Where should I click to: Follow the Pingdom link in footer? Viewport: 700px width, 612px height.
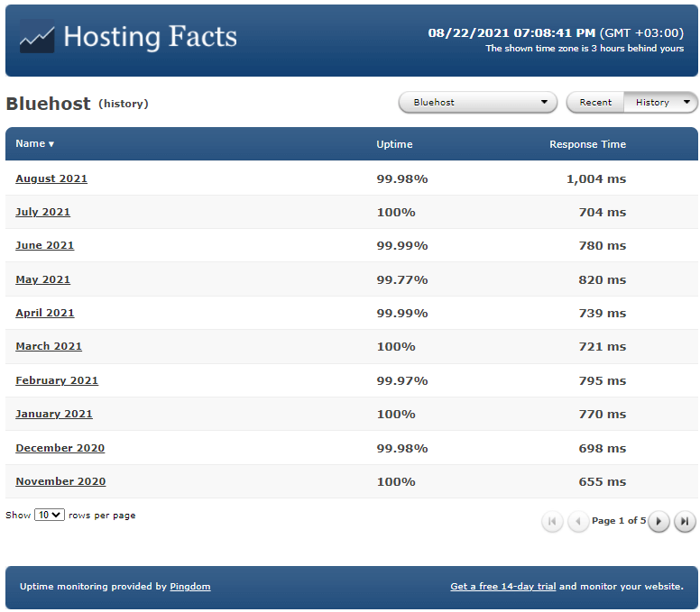(x=190, y=587)
